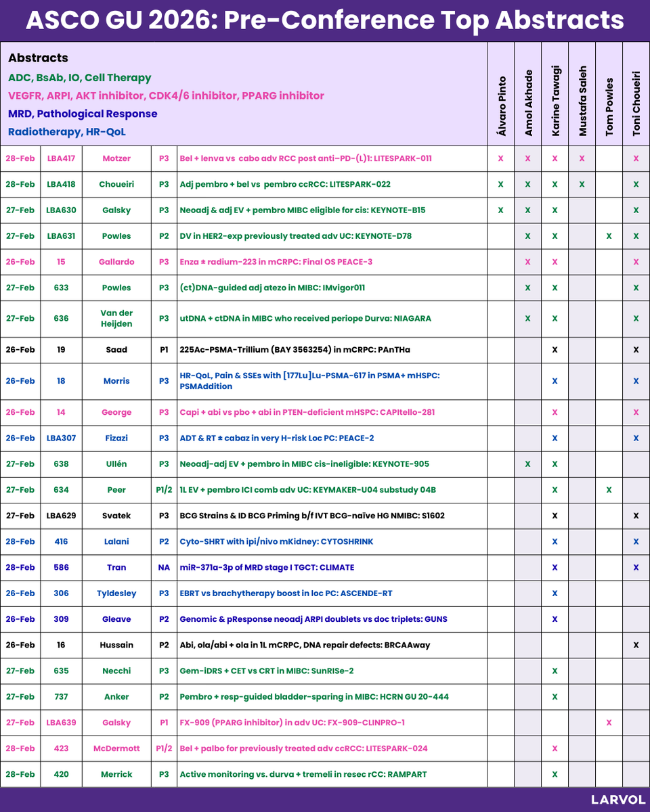The width and height of the screenshot is (650, 812).
Task: Click title ending "ASCENDE-RT"
Action: tap(286, 593)
